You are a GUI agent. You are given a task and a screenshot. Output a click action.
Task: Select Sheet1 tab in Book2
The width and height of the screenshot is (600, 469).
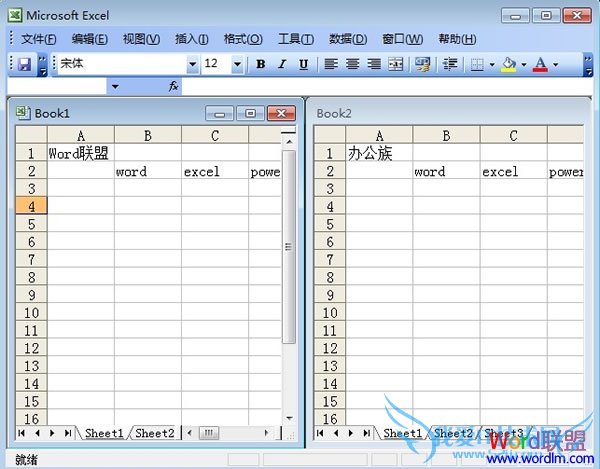point(403,433)
